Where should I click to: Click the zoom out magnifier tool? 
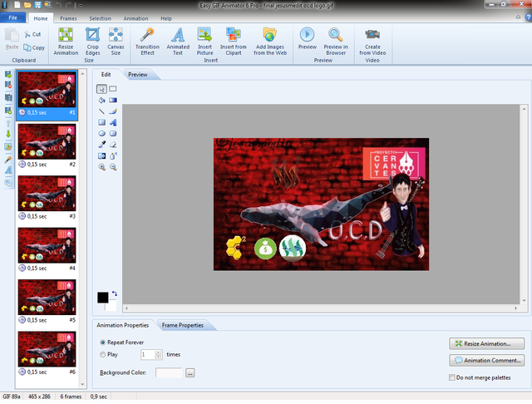point(113,167)
